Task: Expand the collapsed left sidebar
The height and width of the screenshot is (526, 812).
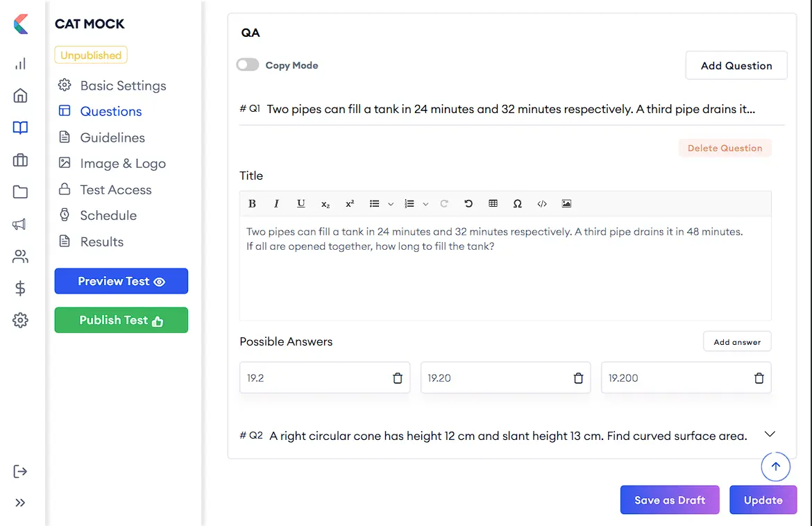Action: (x=20, y=502)
